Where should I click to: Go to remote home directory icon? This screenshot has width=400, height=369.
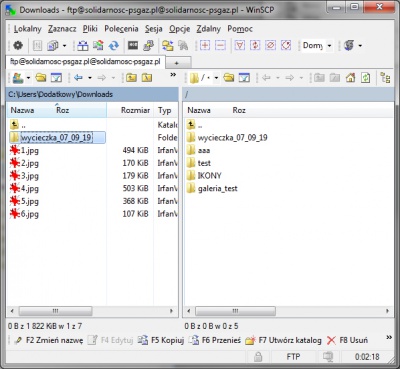350,78
